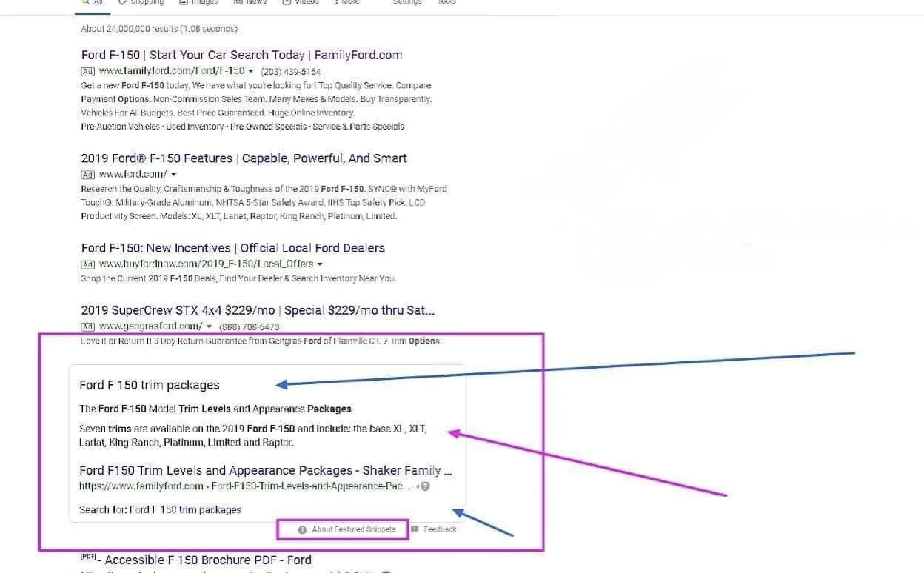924x573 pixels.
Task: Click 'Search for: Ford F 150 trim packages'
Action: (x=160, y=509)
